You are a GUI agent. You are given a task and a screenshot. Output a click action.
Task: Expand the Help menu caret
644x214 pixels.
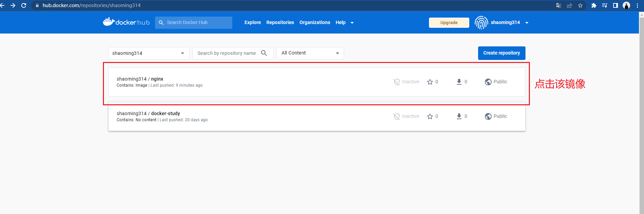(x=352, y=23)
